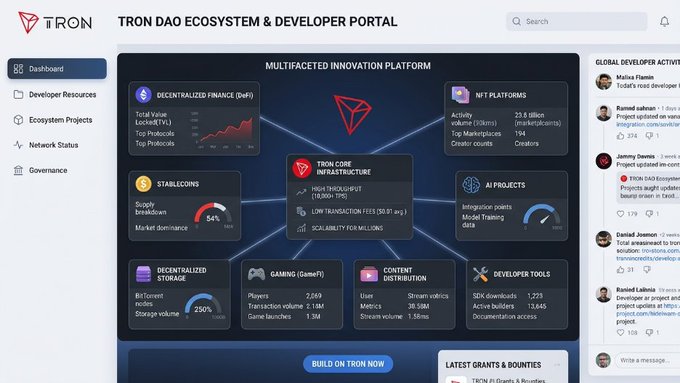Click the AI Projects brain icon
The image size is (680, 383).
tap(471, 185)
